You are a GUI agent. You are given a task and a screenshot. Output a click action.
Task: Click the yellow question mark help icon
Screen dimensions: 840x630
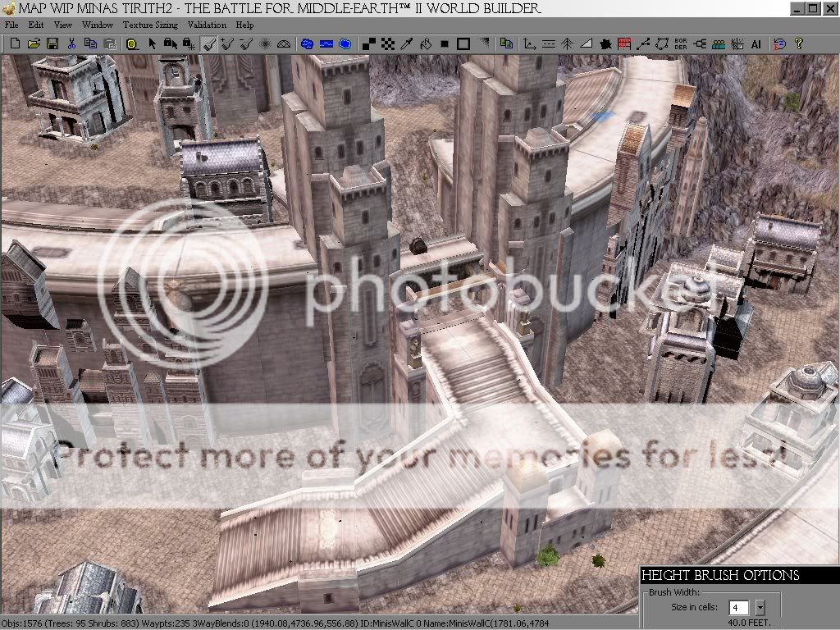(798, 43)
